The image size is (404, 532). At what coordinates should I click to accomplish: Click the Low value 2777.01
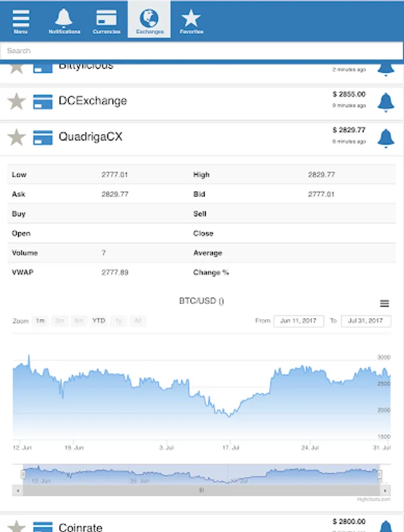115,175
